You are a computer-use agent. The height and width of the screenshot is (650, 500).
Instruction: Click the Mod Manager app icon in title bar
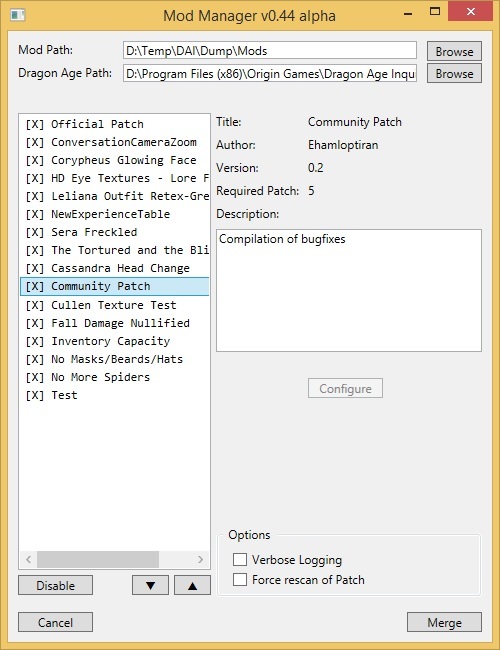click(18, 15)
